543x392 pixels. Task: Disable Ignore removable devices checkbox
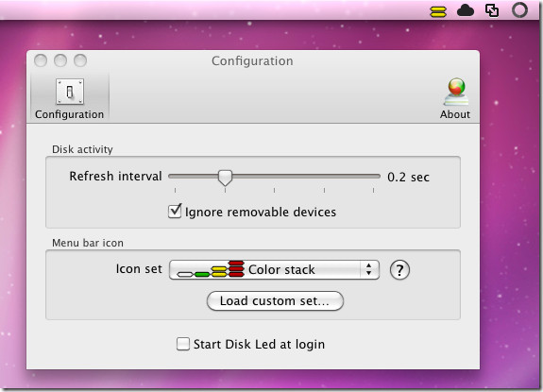[x=175, y=212]
